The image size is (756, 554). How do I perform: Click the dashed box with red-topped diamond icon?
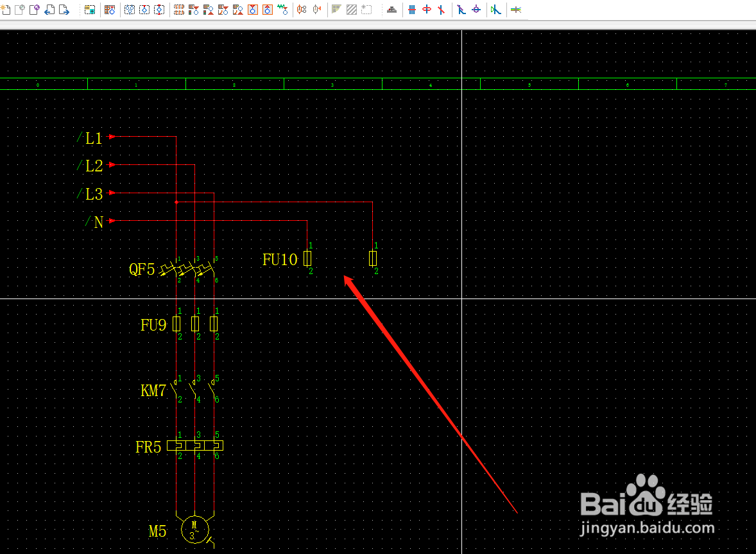(x=144, y=10)
